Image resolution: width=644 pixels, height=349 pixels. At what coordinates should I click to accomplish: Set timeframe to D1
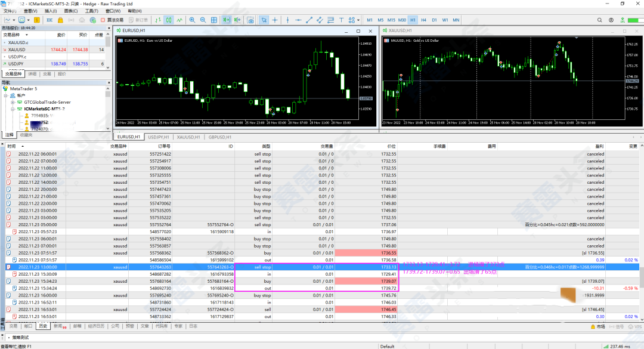[434, 20]
